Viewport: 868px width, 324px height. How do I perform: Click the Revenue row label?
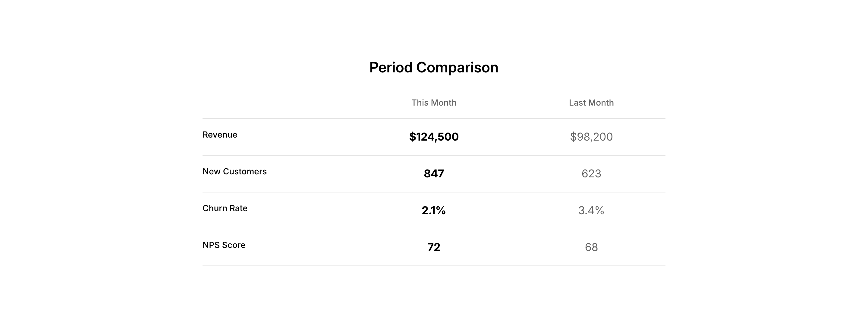coord(220,135)
